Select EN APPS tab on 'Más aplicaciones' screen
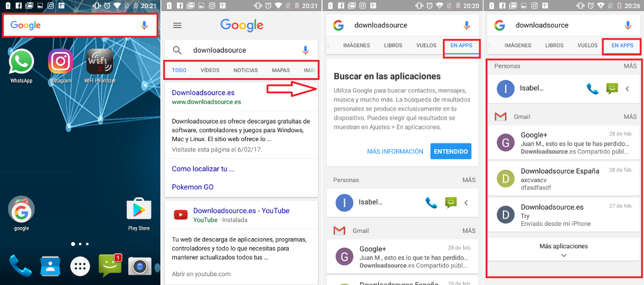Screen dimensions: 644x285 622,46
